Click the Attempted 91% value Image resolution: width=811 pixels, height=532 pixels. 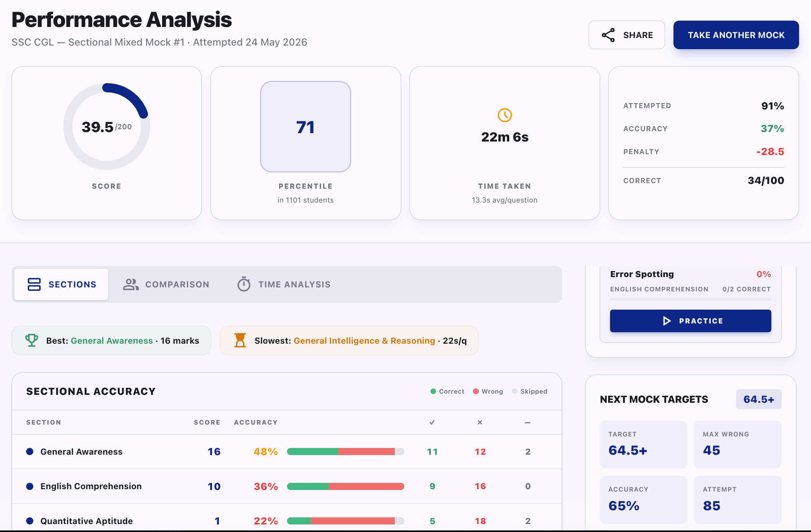(x=773, y=106)
